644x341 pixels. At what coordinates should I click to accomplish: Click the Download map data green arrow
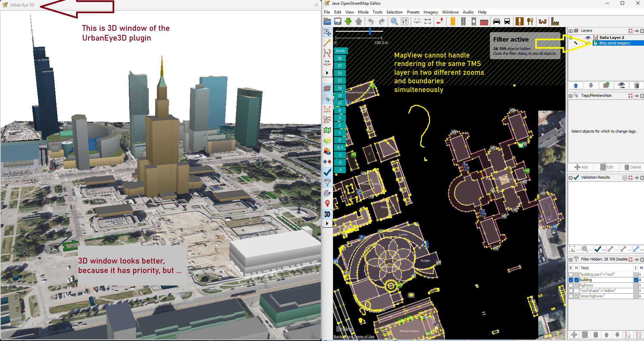click(348, 22)
